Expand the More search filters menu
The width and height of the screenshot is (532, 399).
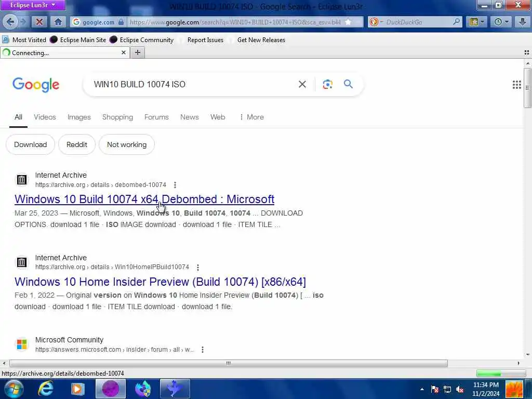(x=251, y=117)
